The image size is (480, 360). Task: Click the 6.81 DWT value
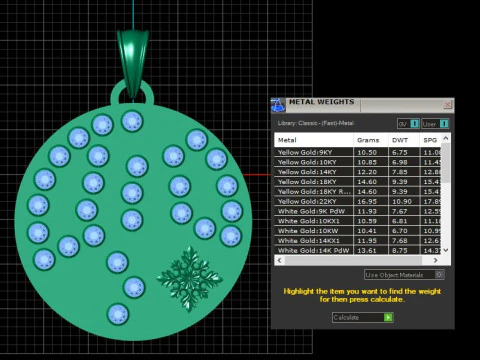[x=400, y=221]
